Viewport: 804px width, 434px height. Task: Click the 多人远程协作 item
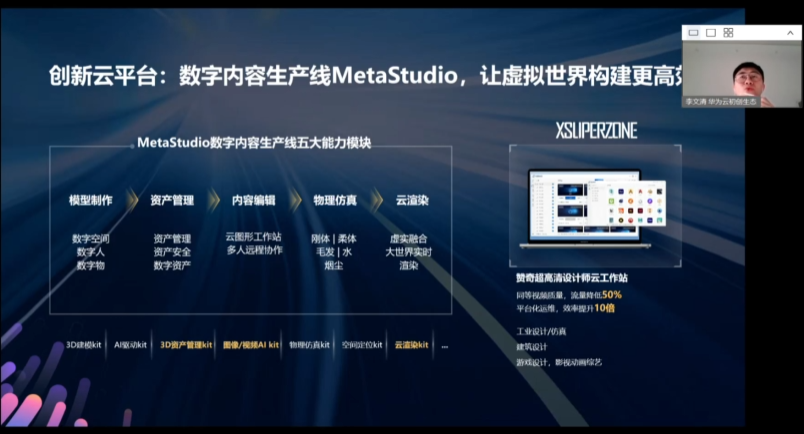(255, 250)
